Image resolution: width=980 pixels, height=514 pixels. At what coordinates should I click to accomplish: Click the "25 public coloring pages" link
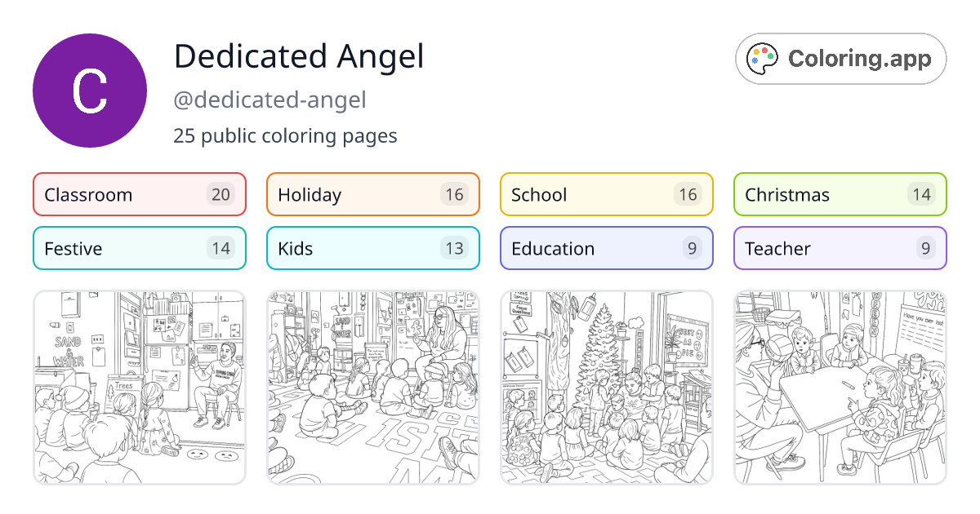pyautogui.click(x=285, y=135)
